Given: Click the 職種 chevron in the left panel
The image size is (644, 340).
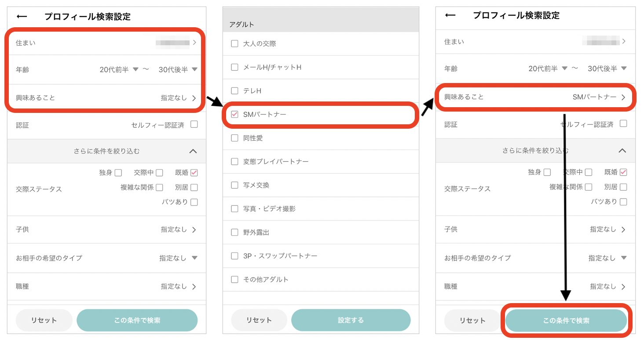Looking at the screenshot, I should coord(194,286).
